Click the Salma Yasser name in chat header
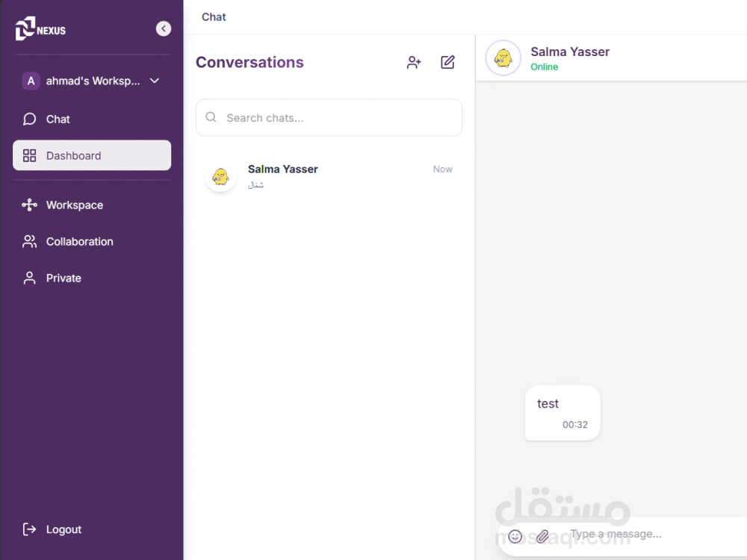This screenshot has width=747, height=560. pyautogui.click(x=570, y=52)
